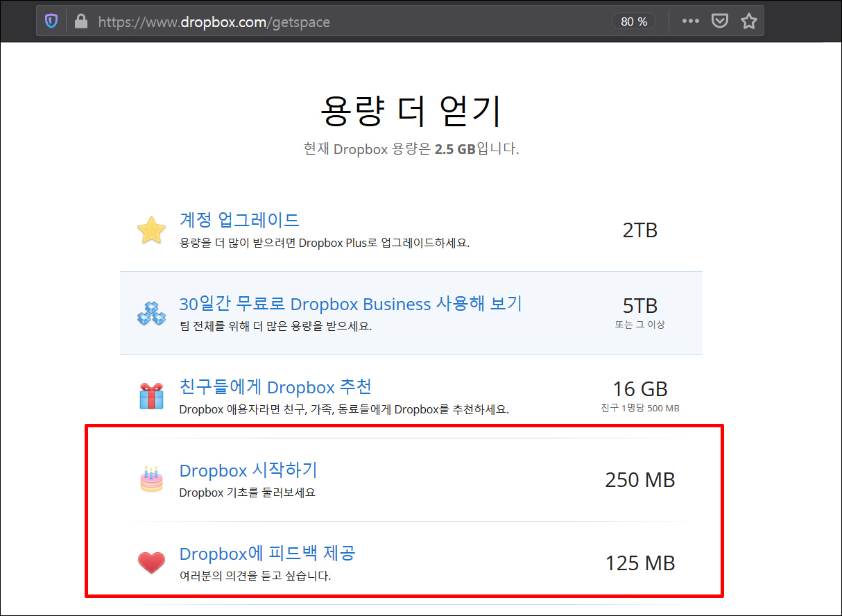Open the Dropbox 시작하기 link

pyautogui.click(x=248, y=470)
